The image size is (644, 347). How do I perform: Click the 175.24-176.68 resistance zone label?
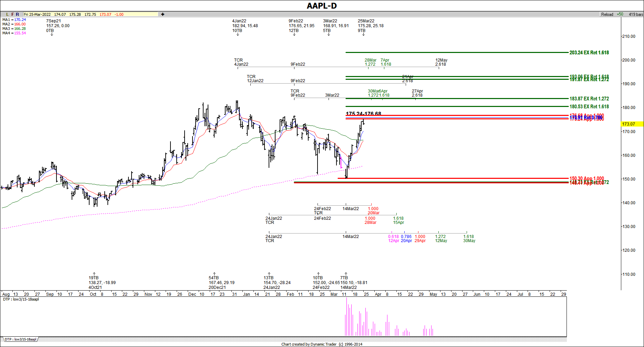363,113
